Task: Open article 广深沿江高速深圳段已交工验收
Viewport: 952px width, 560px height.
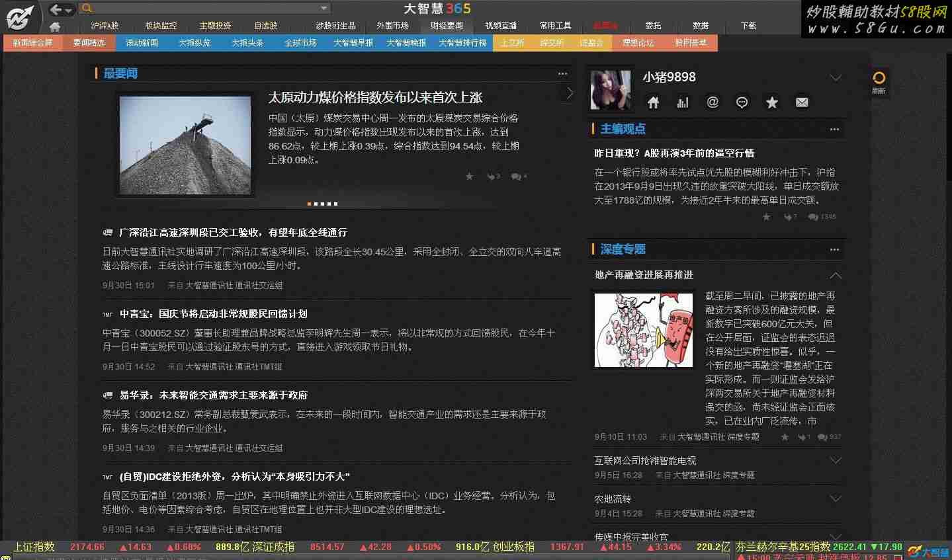Action: [x=233, y=233]
